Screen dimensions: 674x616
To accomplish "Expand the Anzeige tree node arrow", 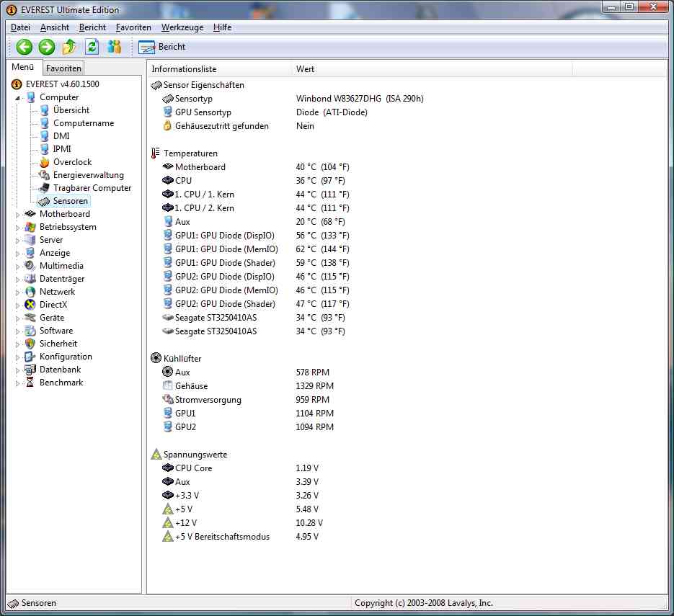I will tap(17, 254).
